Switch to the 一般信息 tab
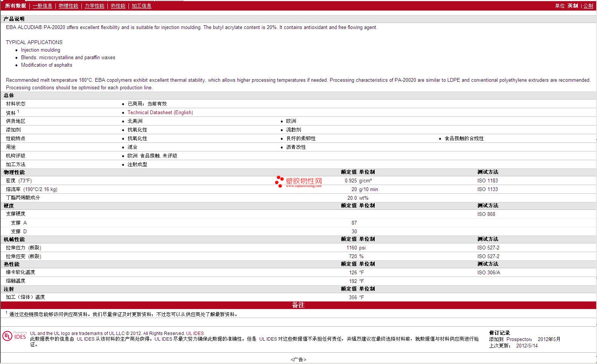Viewport: 597px width, 364px height. (42, 6)
